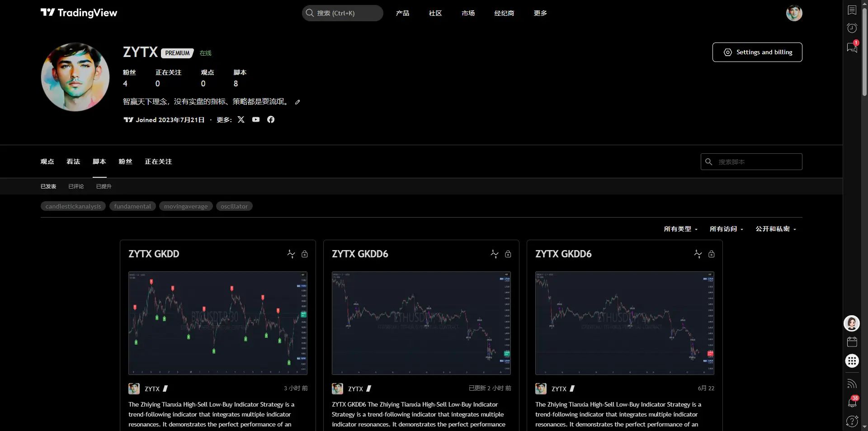Open ZYTX author link on the GKDD card
Viewport: 868px width, 431px height.
[x=152, y=389]
